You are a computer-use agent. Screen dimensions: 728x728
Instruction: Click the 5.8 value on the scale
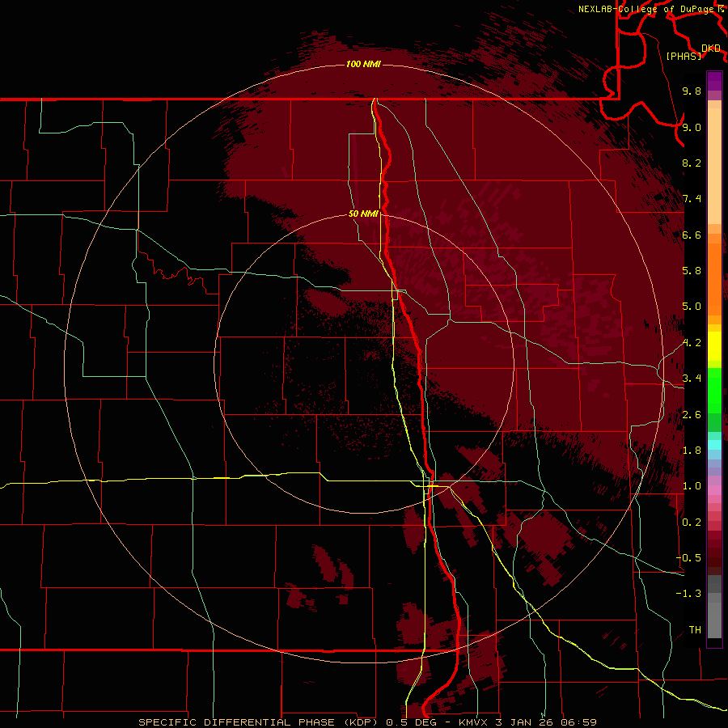click(x=692, y=271)
